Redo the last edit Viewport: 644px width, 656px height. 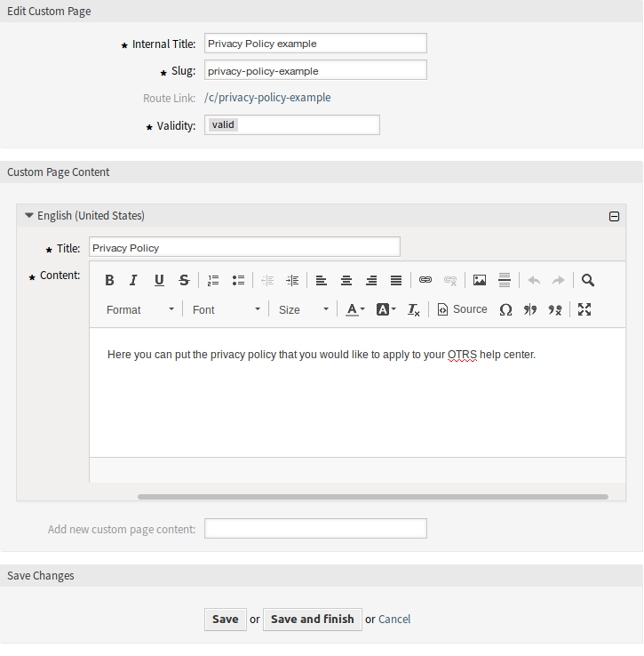[x=559, y=280]
